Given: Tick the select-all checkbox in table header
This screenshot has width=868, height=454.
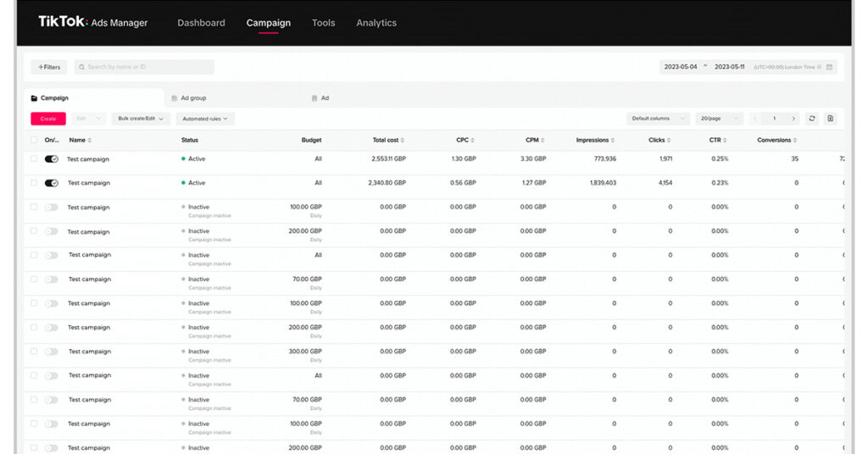Looking at the screenshot, I should tap(34, 140).
